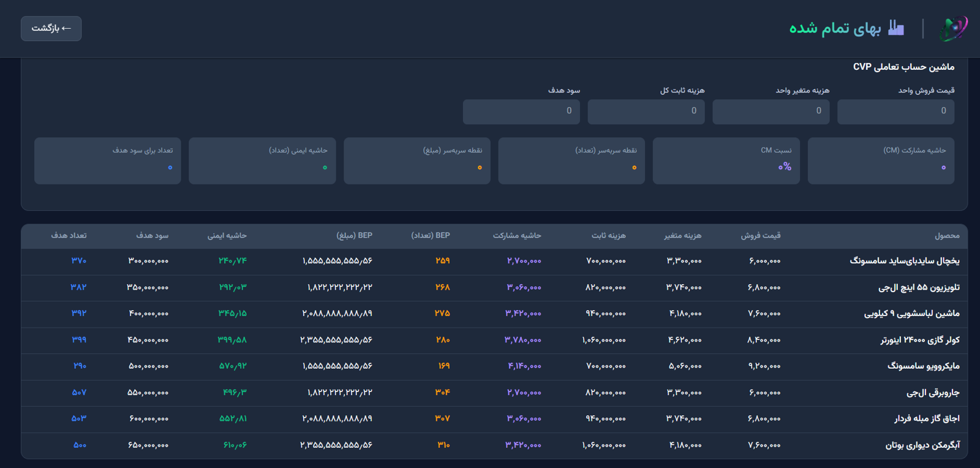Click the هزینه ثابت column header
Screen dimensions: 980x468
tap(609, 236)
